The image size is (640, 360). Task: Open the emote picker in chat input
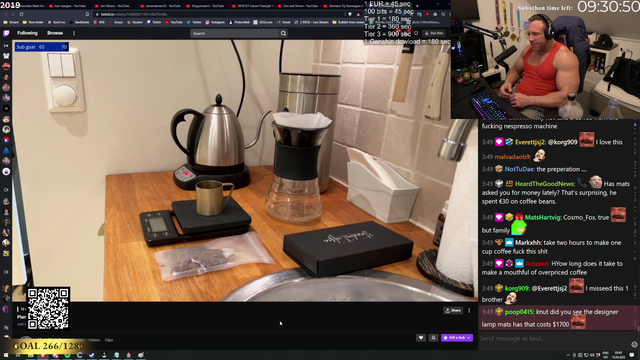[x=634, y=344]
